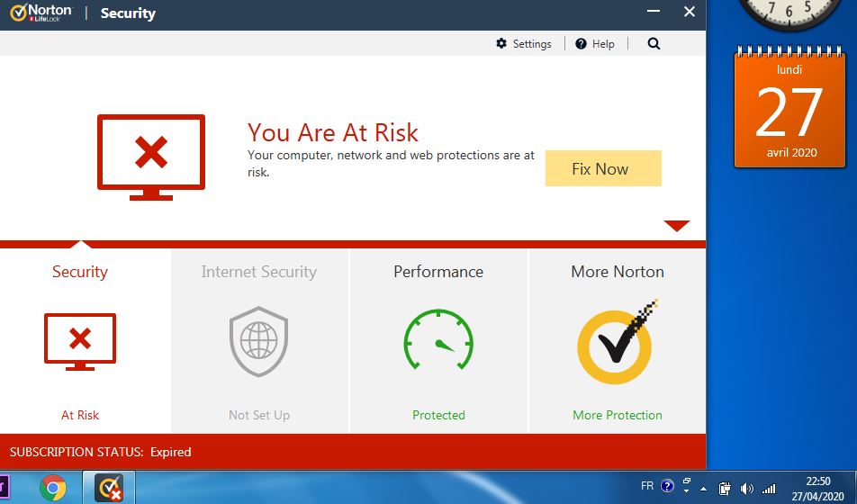This screenshot has width=857, height=504.
Task: Click the At Risk red monitor icon in Security tile
Action: click(x=80, y=342)
